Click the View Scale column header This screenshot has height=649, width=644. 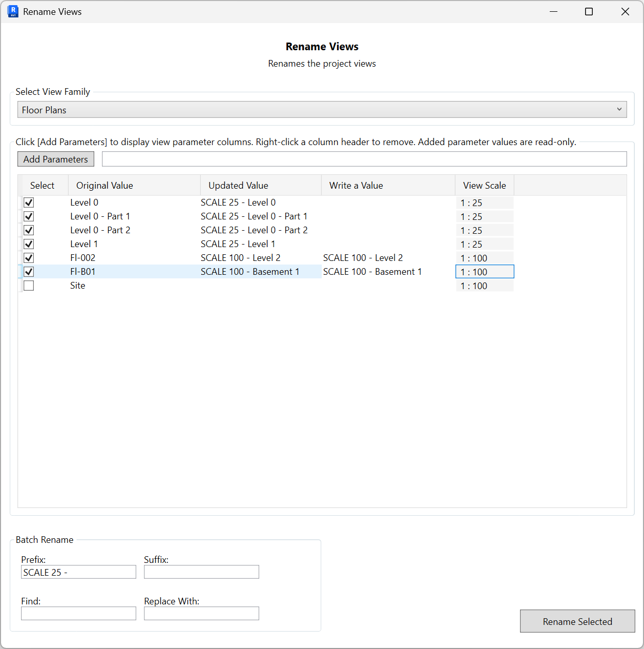pyautogui.click(x=484, y=185)
